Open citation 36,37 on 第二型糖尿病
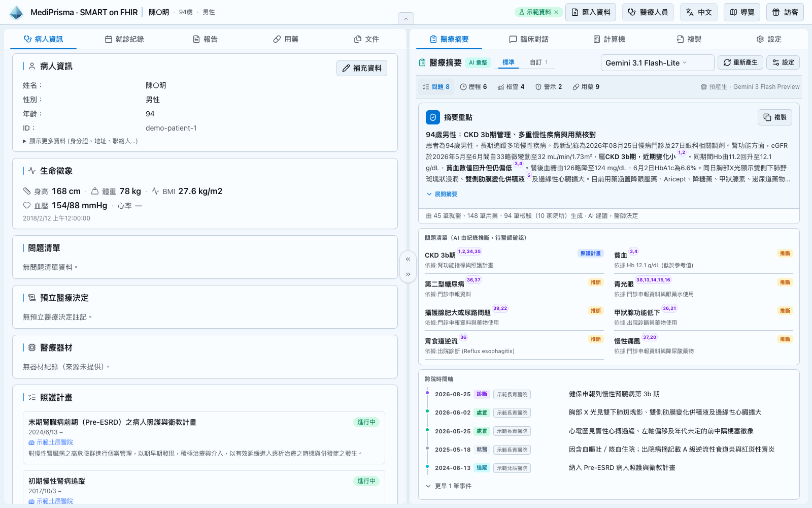The image size is (812, 508). click(x=473, y=280)
